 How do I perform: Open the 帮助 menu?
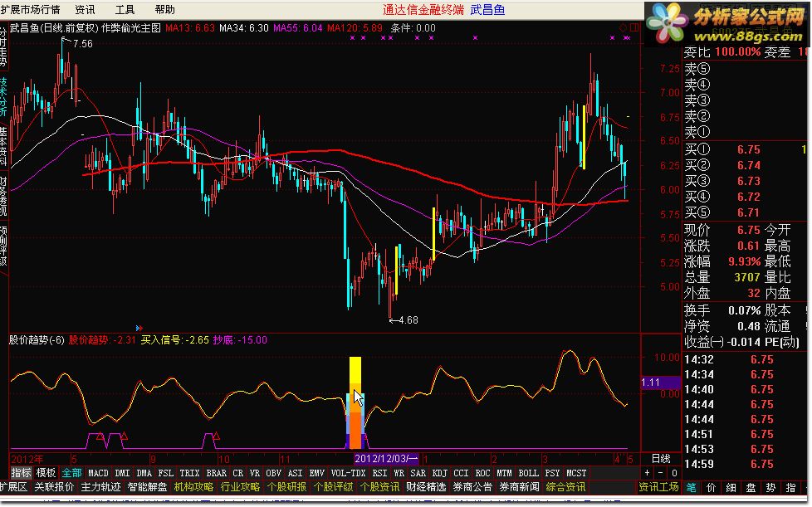[164, 9]
